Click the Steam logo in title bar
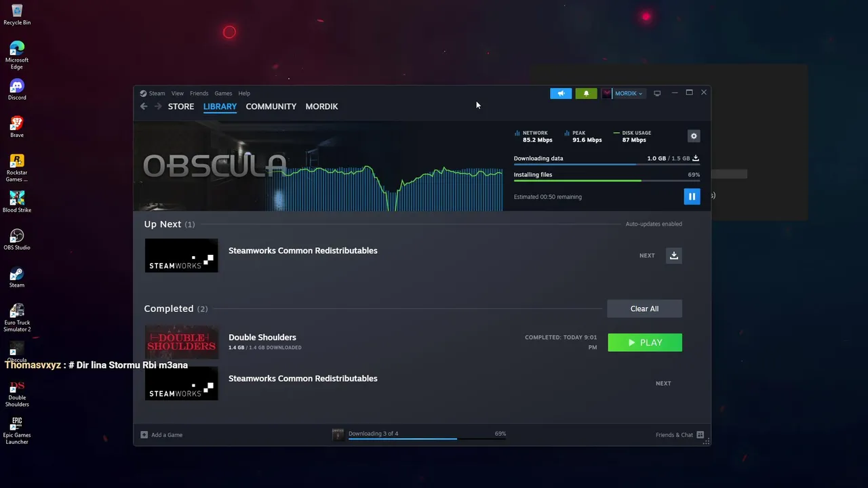 [143, 94]
